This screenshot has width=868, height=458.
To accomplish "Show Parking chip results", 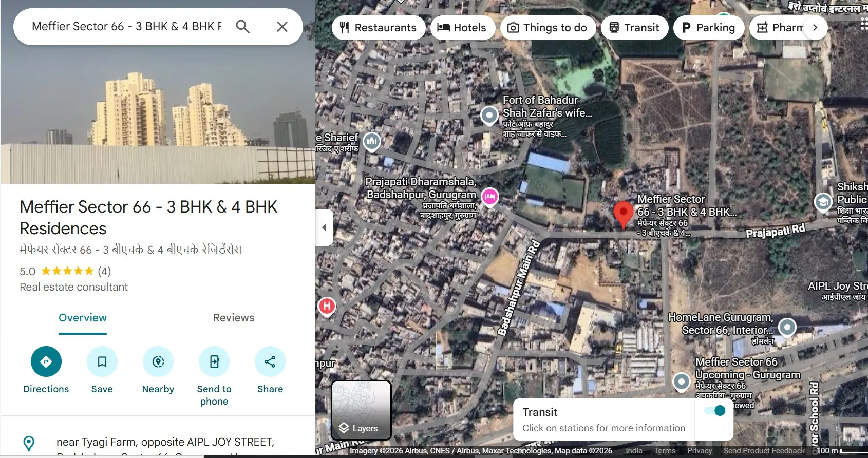I will click(x=709, y=28).
